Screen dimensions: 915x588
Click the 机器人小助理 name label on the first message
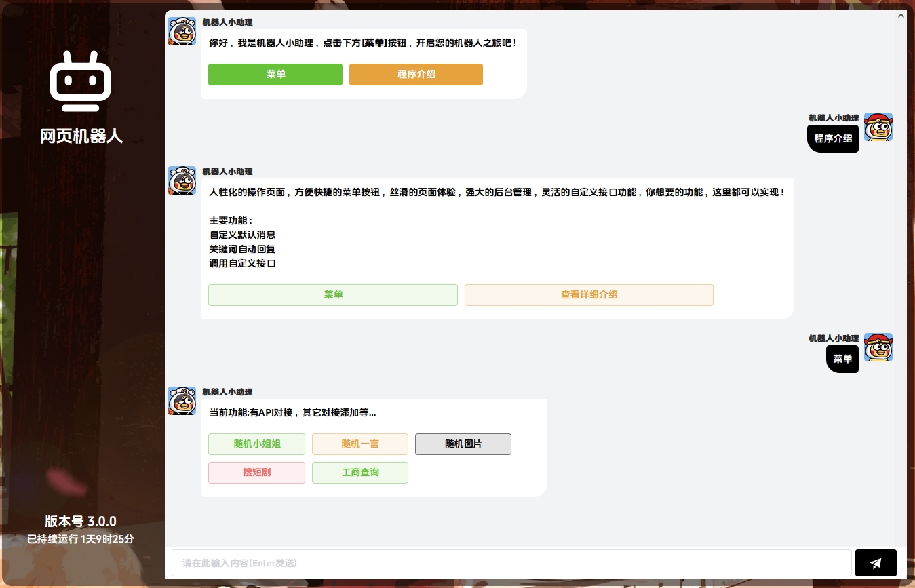coord(227,22)
